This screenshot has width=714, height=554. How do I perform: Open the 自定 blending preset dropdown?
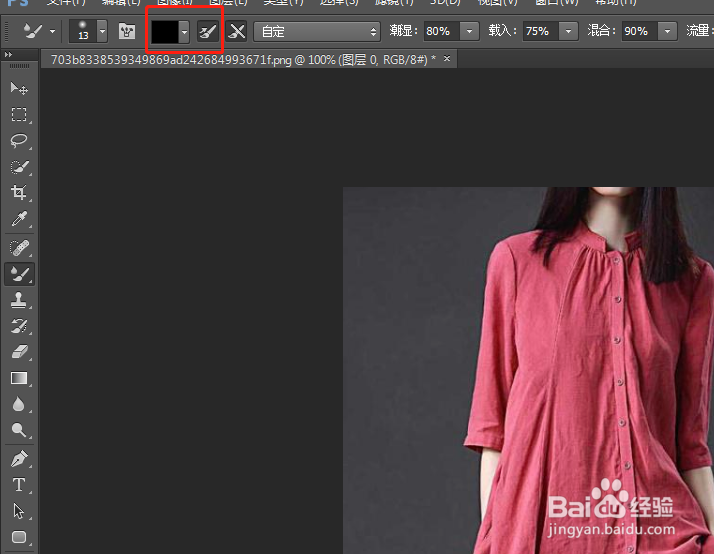(x=317, y=31)
